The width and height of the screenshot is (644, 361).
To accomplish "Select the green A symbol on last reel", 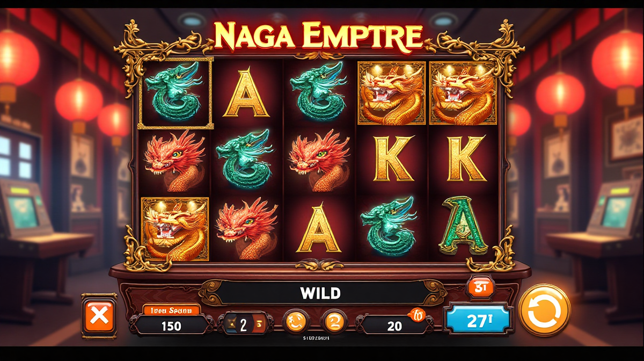I will pyautogui.click(x=463, y=225).
